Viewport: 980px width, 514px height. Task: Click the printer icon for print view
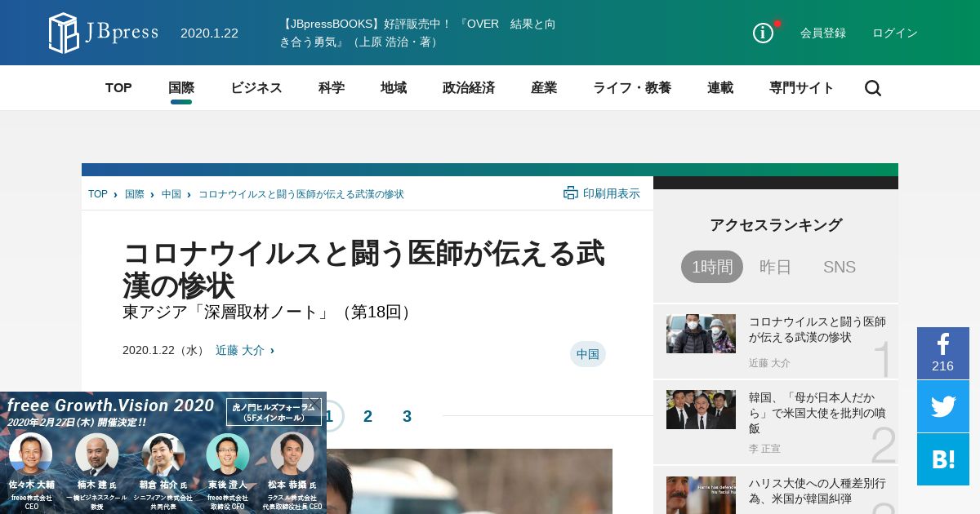[x=571, y=193]
